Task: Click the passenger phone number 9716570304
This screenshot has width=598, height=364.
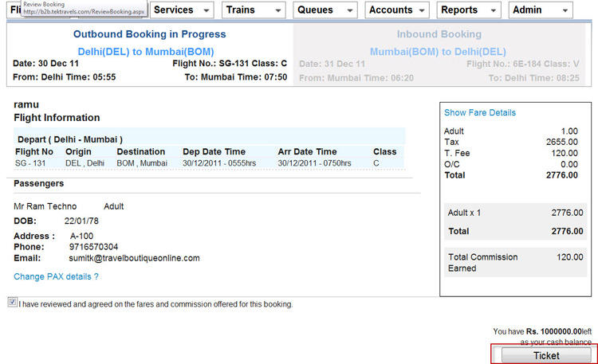Action: pos(93,247)
